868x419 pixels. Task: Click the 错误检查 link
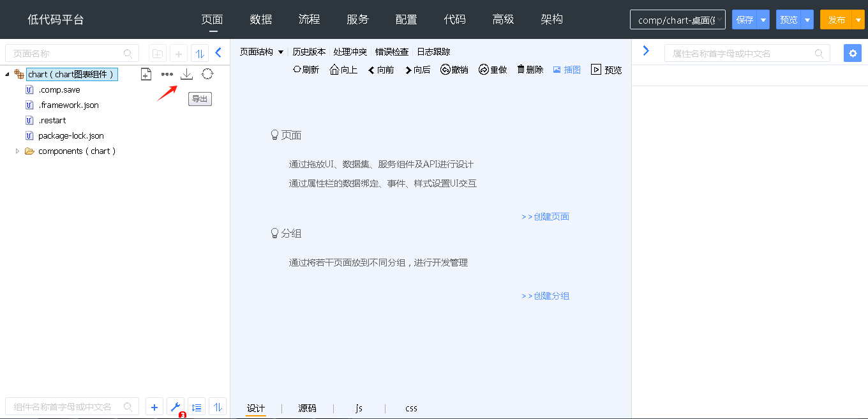pos(392,52)
